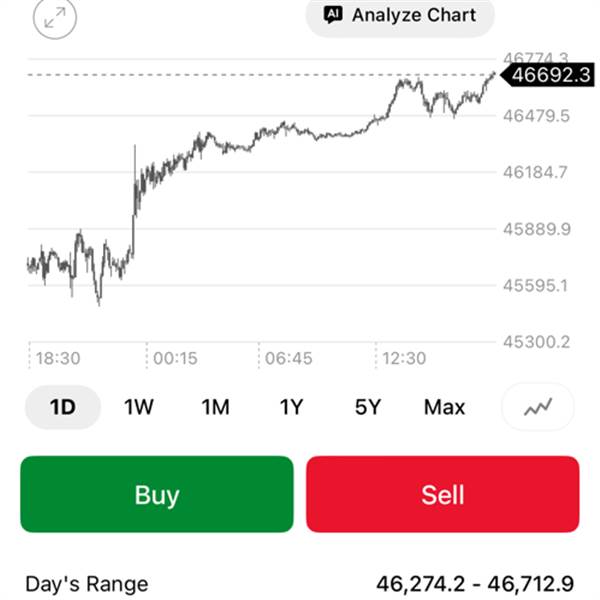Switch chart to 5Y range
This screenshot has width=600, height=600.
pyautogui.click(x=368, y=407)
